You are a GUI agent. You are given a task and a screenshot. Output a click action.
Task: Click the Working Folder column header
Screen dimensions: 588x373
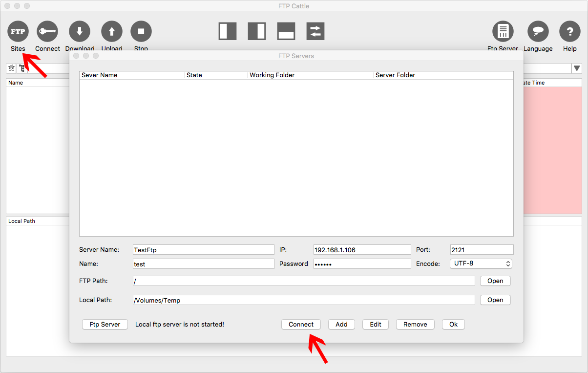tap(311, 75)
